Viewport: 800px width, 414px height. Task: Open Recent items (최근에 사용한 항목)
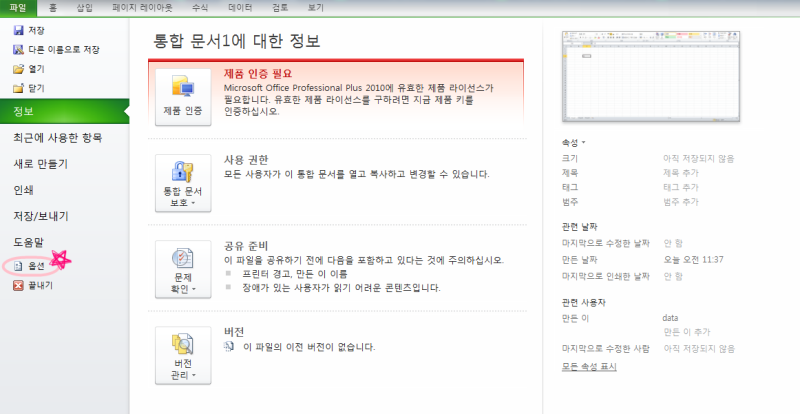pyautogui.click(x=58, y=138)
